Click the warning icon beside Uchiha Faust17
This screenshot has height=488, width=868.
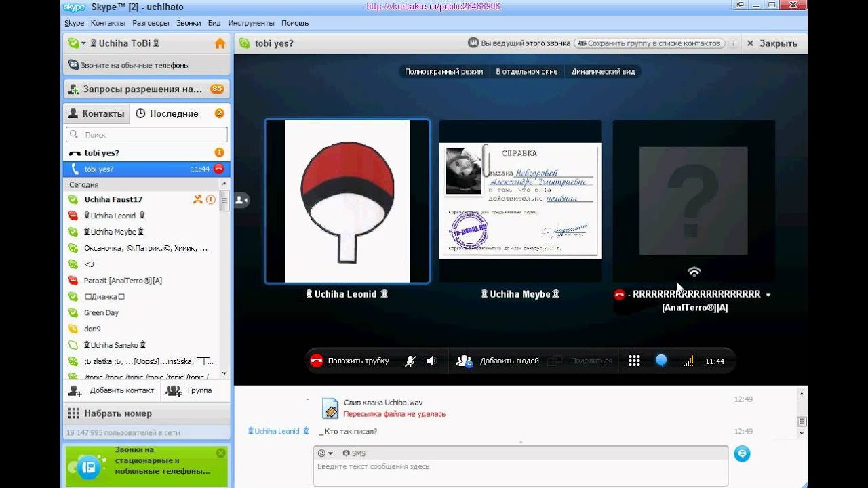click(211, 199)
